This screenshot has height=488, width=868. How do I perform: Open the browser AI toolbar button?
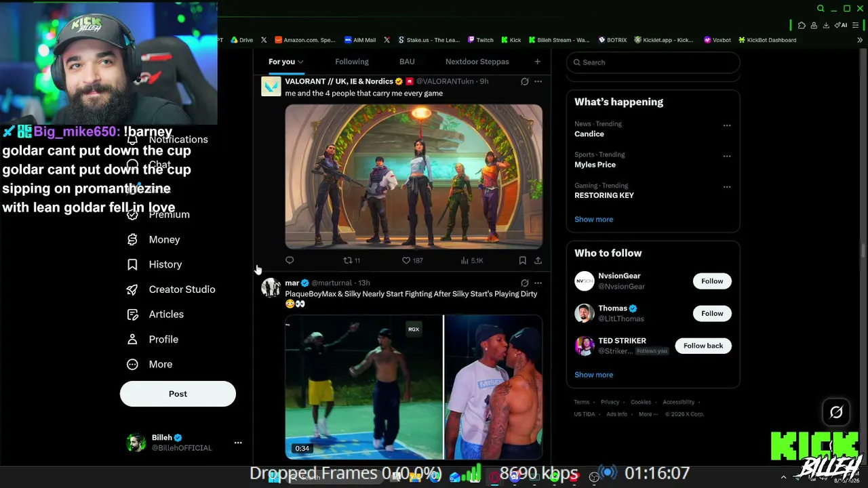click(x=842, y=25)
